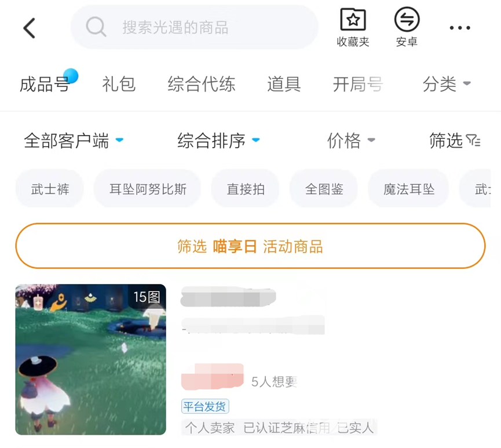Expand the 分类 category dropdown
Image resolution: width=501 pixels, height=448 pixels.
tap(447, 84)
